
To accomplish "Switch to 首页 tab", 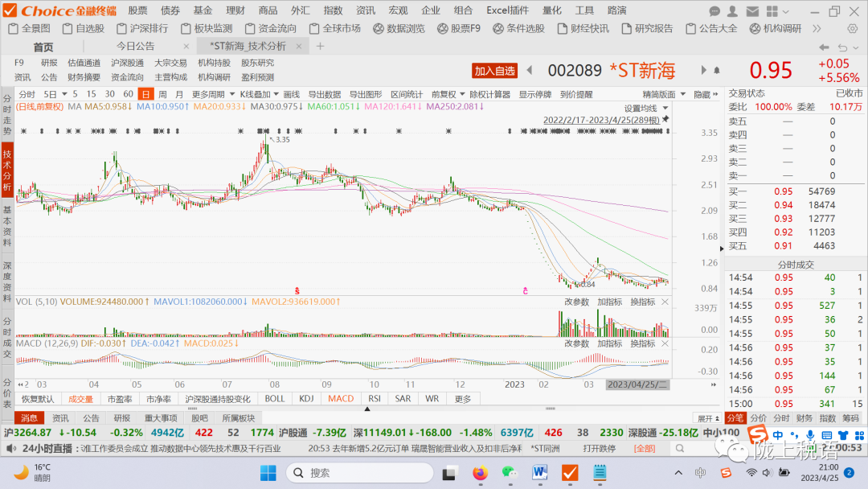I will pos(43,47).
